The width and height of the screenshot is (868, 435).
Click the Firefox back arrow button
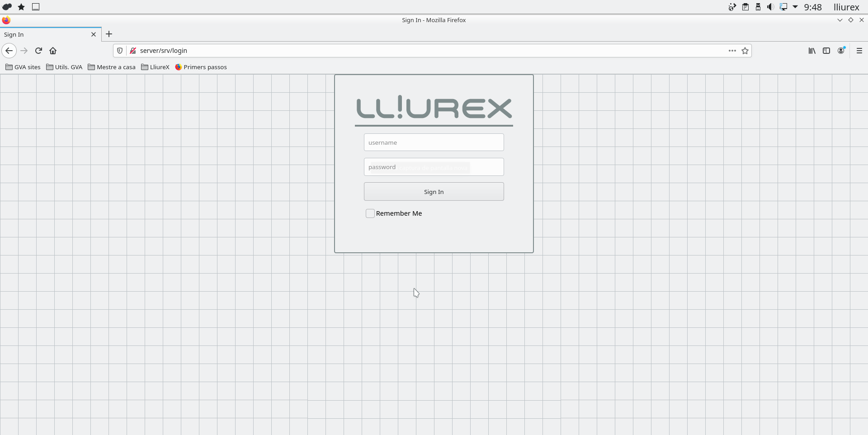pyautogui.click(x=9, y=51)
